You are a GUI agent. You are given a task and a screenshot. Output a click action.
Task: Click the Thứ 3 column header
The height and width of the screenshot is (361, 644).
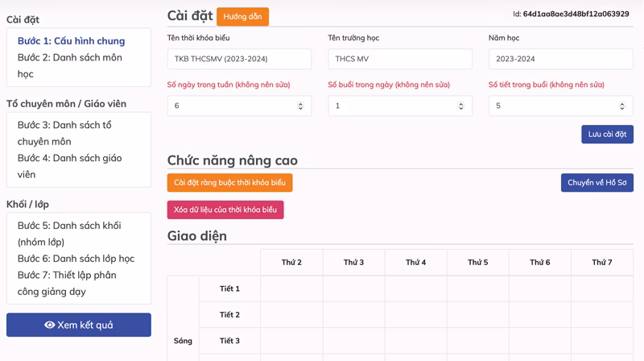[x=353, y=263]
